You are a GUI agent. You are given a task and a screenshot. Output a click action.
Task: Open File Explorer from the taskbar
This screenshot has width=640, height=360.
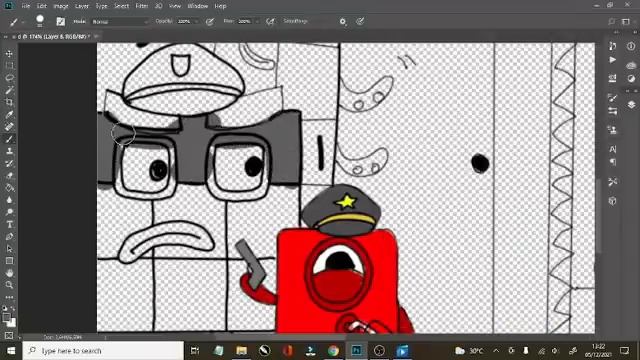pyautogui.click(x=242, y=351)
